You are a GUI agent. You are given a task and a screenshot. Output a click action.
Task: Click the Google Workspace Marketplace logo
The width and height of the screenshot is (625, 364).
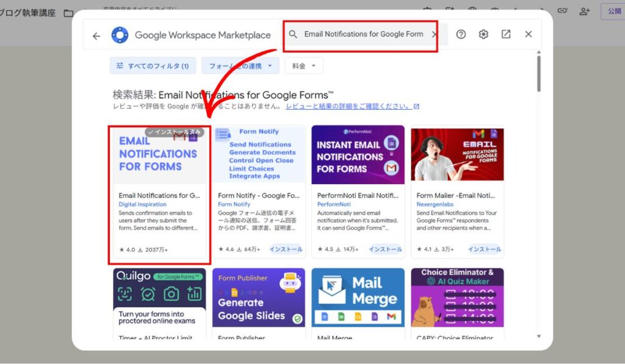click(x=120, y=35)
